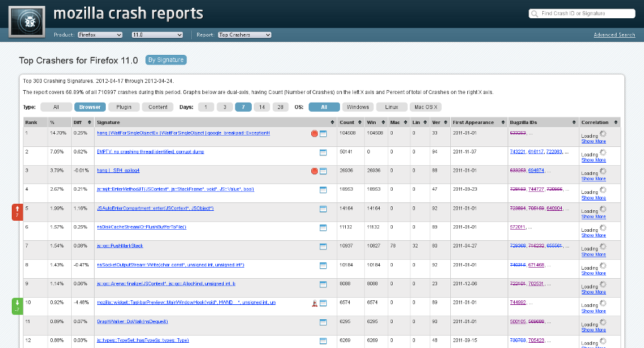Click the green down-arrow rank change badge
Viewport: 644px width, 348px height.
tap(17, 306)
